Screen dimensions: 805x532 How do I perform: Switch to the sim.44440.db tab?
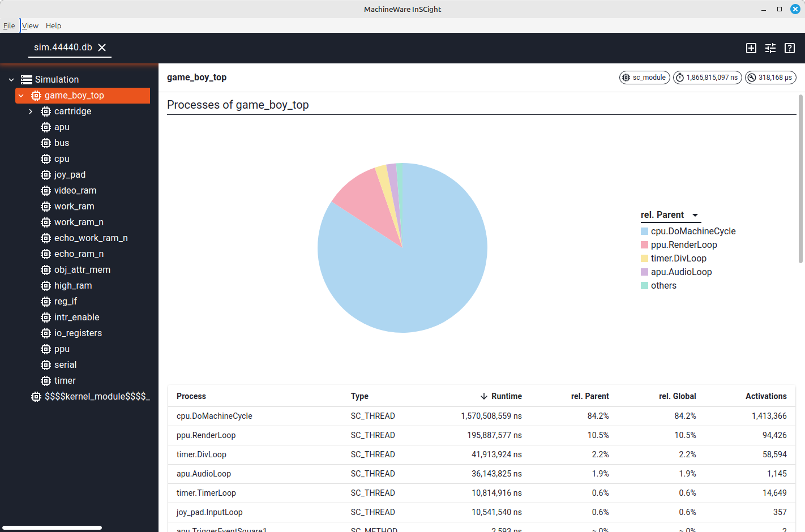(x=63, y=48)
